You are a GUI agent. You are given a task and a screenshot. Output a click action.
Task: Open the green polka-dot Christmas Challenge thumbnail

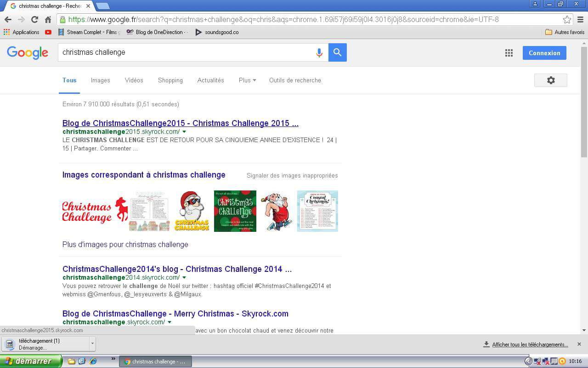click(235, 211)
